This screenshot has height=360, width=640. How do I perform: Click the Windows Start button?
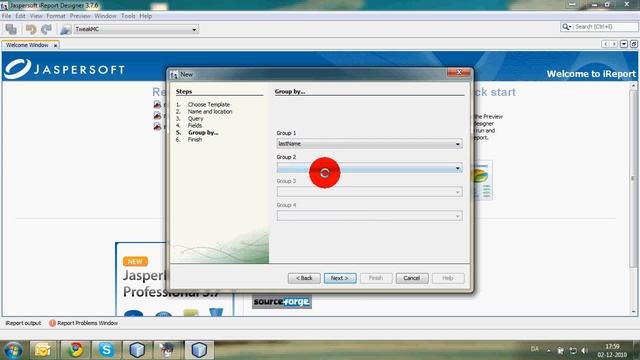tap(13, 350)
